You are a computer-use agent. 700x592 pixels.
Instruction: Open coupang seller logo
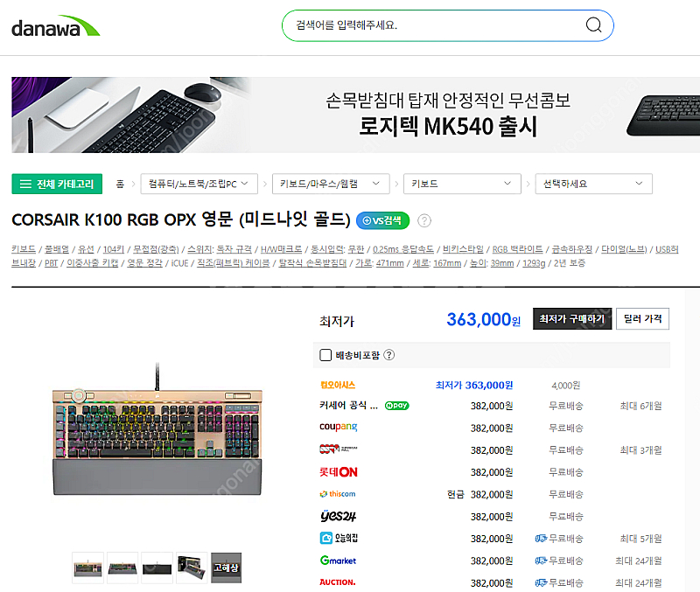(338, 427)
